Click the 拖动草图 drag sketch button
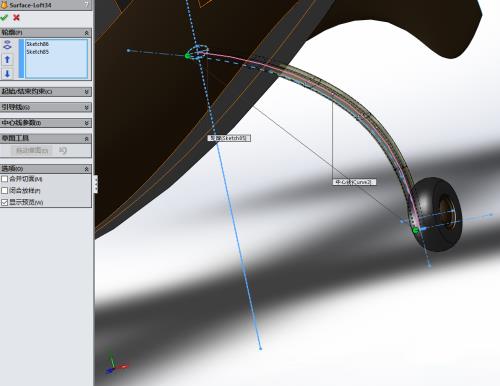Screen dimensions: 500x386 click(32, 150)
